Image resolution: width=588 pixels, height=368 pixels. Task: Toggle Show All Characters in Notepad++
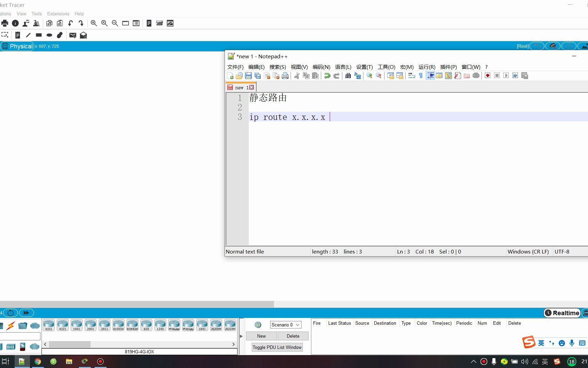click(x=421, y=76)
